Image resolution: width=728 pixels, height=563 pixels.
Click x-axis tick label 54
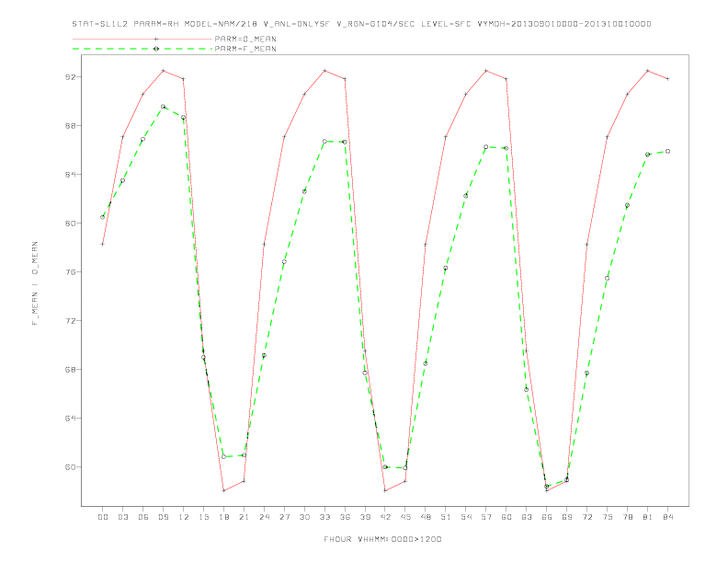(x=466, y=517)
